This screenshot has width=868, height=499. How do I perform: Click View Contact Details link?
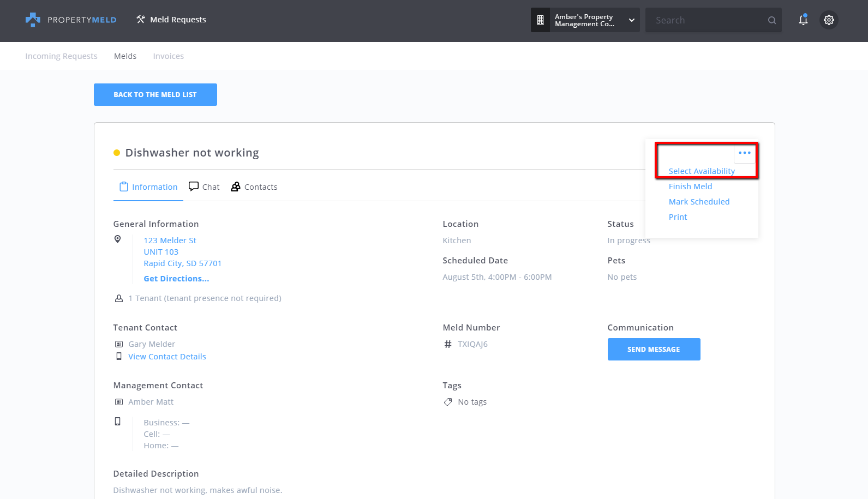click(x=167, y=357)
